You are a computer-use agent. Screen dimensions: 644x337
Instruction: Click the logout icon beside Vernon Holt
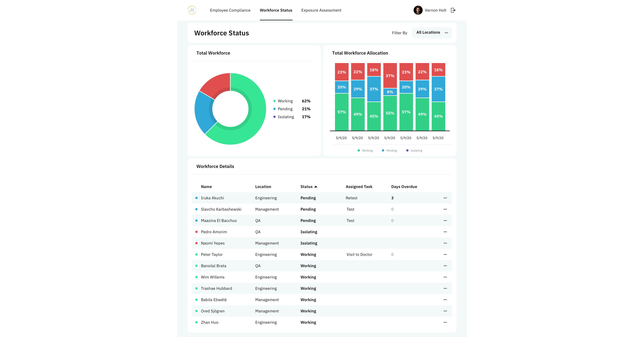[453, 10]
